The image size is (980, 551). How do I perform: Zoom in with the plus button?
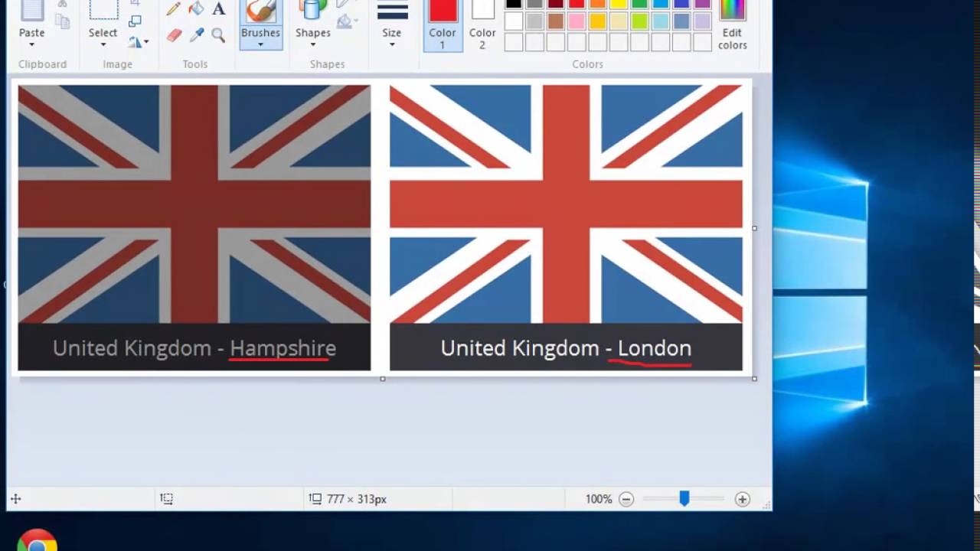[742, 499]
